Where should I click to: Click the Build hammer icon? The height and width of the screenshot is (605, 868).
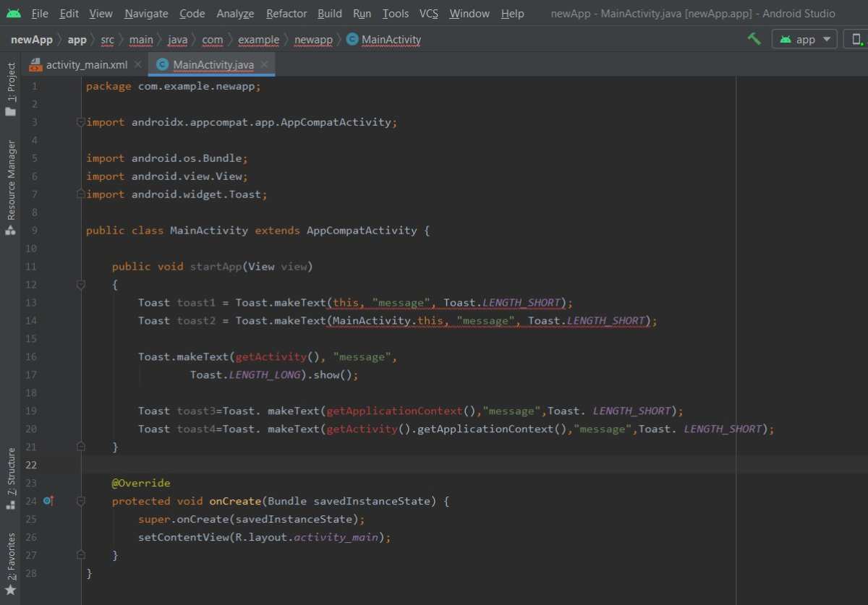coord(754,39)
